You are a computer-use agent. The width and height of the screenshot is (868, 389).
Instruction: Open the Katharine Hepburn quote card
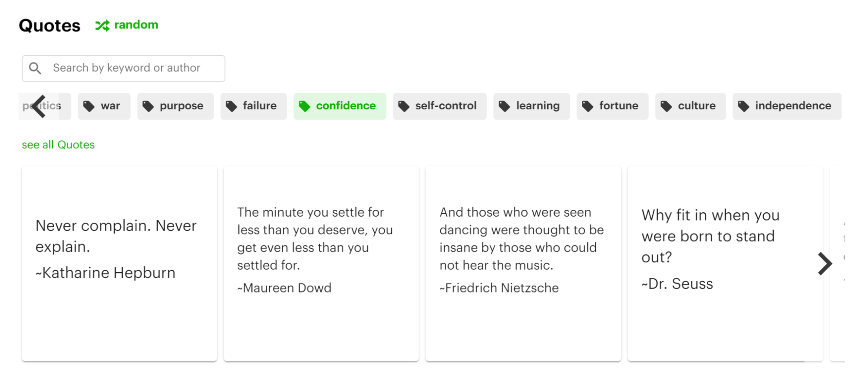click(119, 264)
